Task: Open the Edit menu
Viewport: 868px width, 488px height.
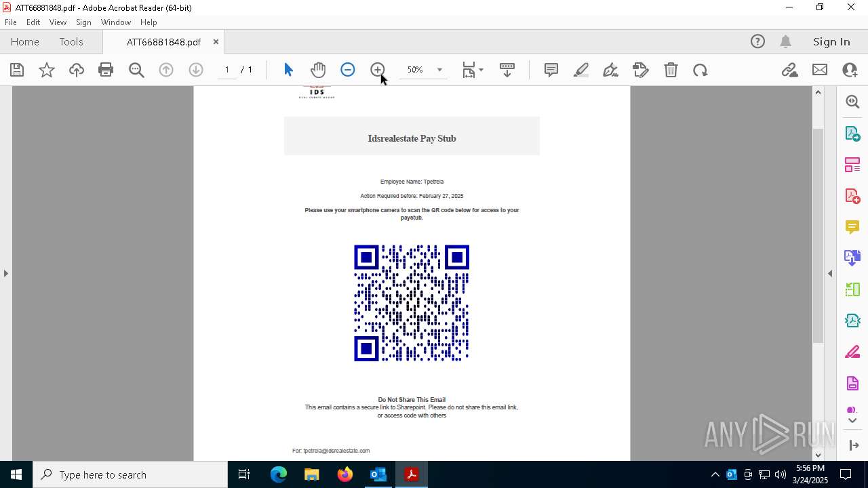Action: click(x=33, y=22)
